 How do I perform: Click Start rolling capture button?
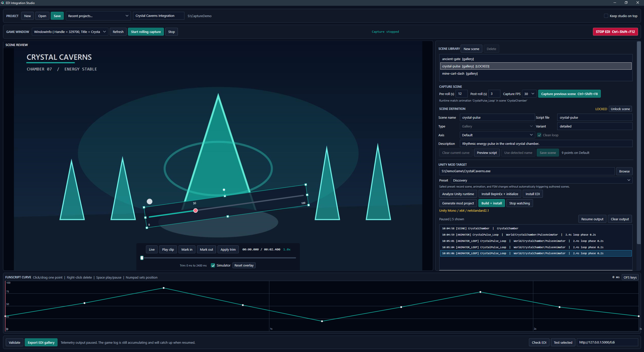point(146,32)
